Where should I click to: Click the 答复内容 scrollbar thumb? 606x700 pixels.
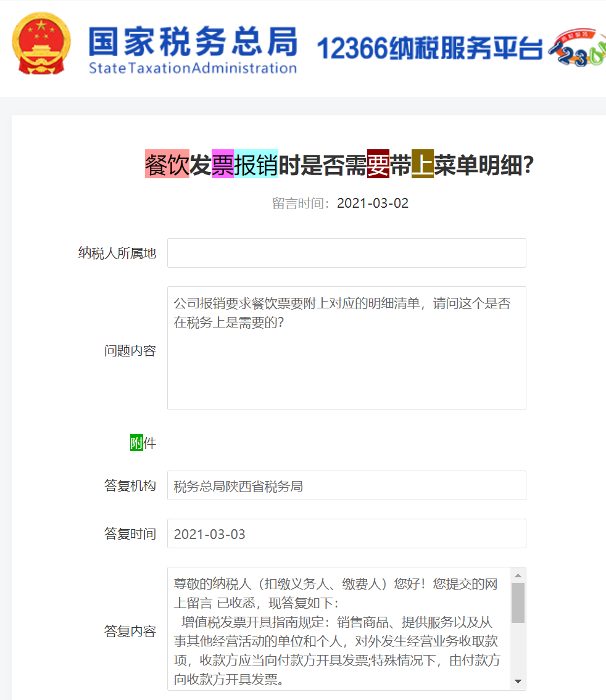[x=518, y=603]
